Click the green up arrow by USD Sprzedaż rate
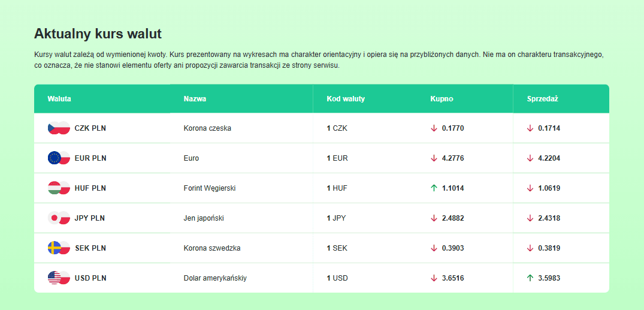Screen dimensions: 644x310 (530, 278)
